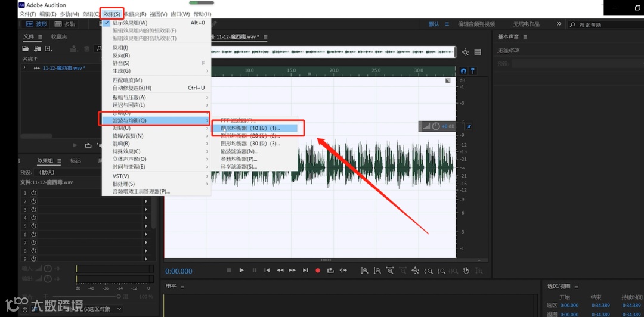Click New File icon in Files panel
The image size is (644, 317).
coord(49,49)
